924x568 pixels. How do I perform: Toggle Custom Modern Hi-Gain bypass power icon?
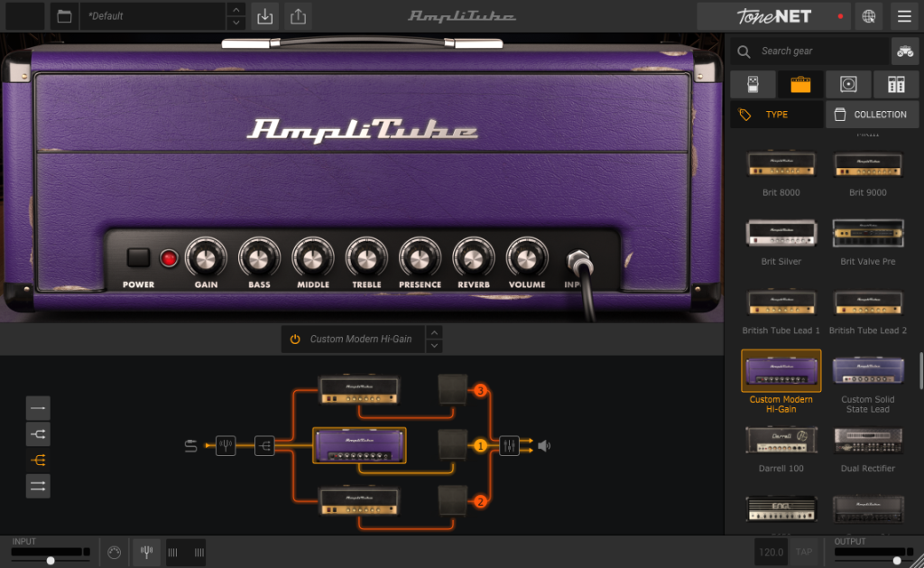point(295,340)
